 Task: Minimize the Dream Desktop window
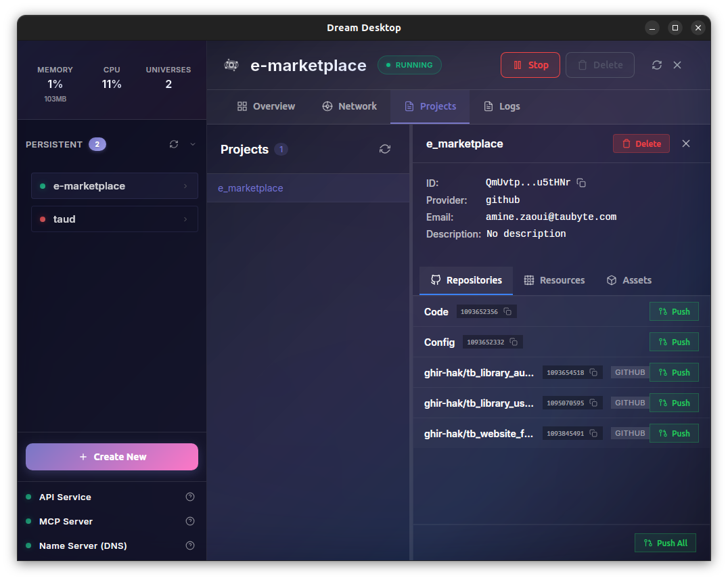coord(652,28)
